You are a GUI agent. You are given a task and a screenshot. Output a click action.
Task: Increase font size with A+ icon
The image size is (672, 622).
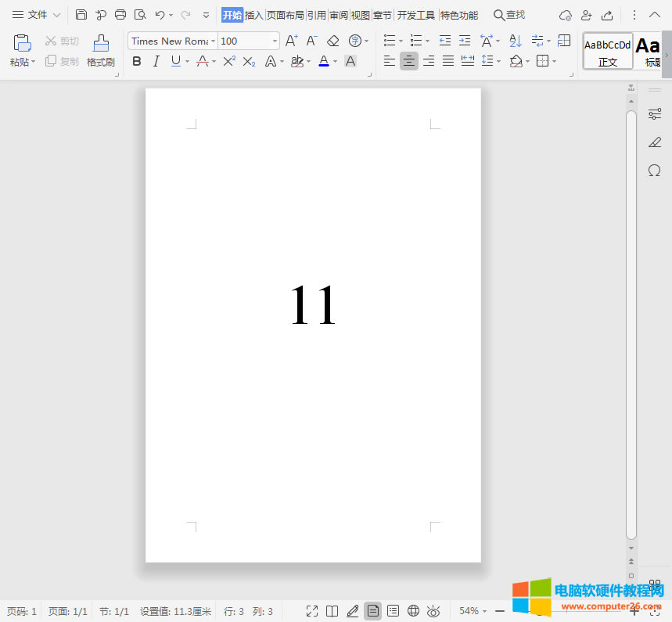click(291, 41)
